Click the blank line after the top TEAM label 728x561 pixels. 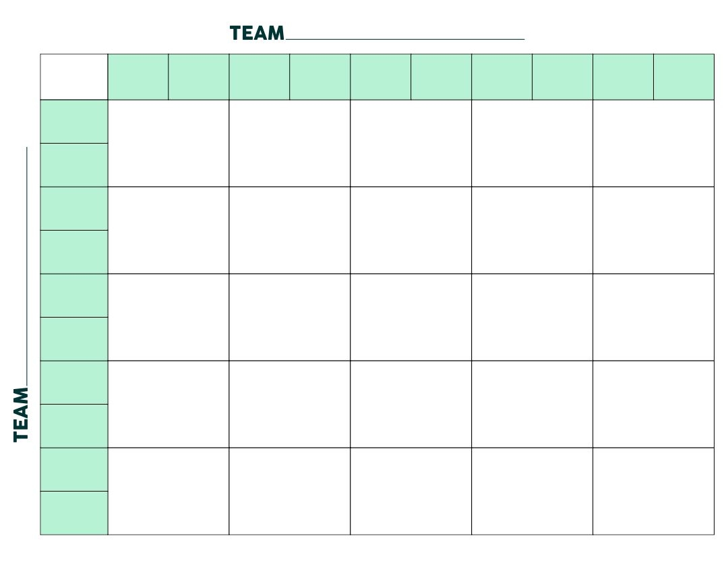pos(404,38)
